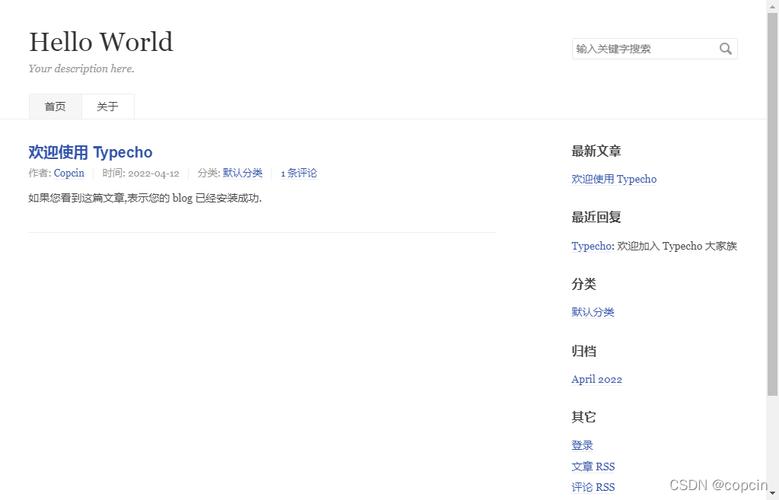Open 欢迎使用 Typecho under 最新文章 sidebar
This screenshot has height=500, width=779.
coord(614,179)
